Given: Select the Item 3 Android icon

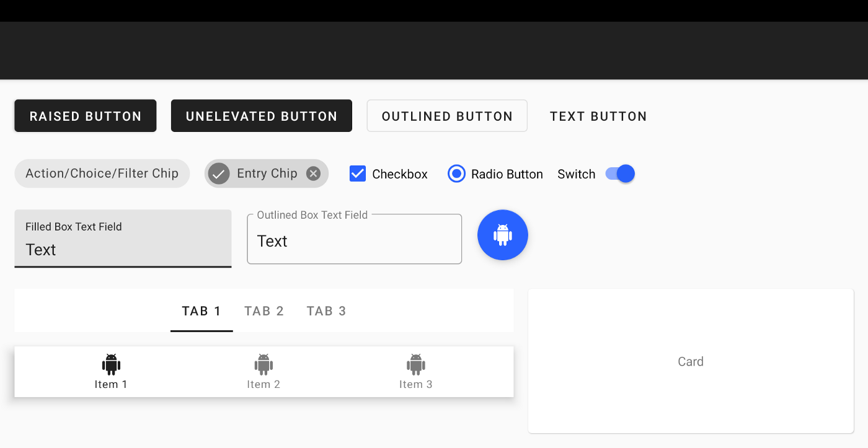Looking at the screenshot, I should click(415, 364).
